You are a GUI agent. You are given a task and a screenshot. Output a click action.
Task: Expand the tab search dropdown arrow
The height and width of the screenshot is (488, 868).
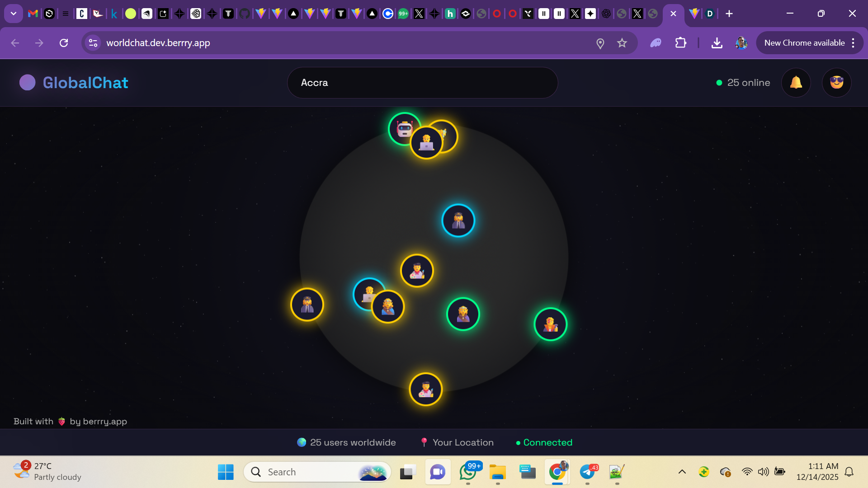tap(14, 14)
